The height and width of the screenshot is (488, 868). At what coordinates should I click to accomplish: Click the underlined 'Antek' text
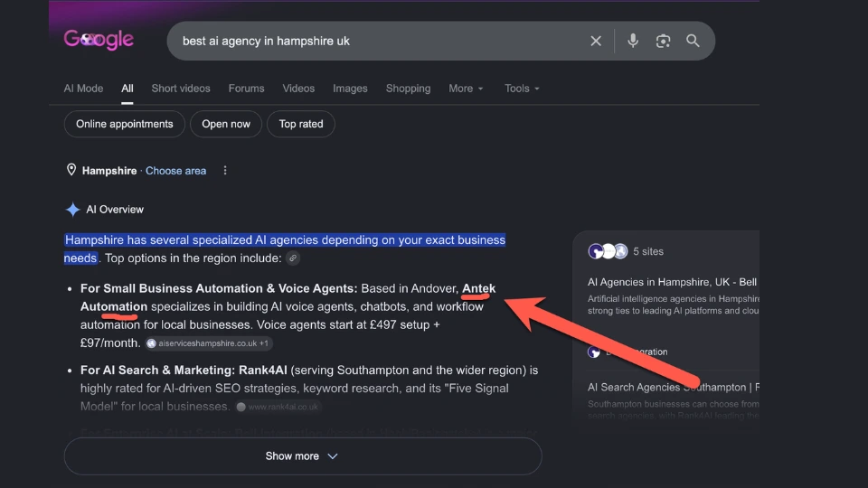coord(479,288)
